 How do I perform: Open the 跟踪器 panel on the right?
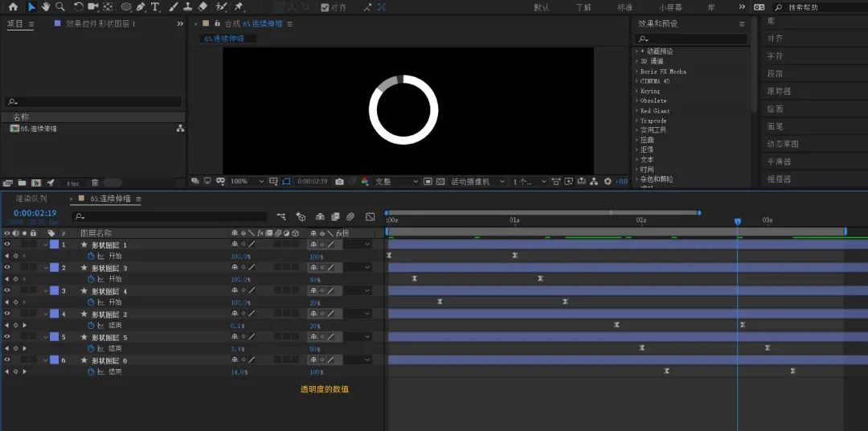(779, 91)
